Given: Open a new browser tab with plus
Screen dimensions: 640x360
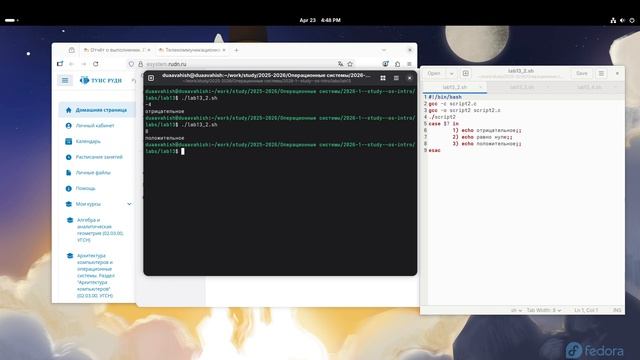Looking at the screenshot, I should click(x=236, y=50).
